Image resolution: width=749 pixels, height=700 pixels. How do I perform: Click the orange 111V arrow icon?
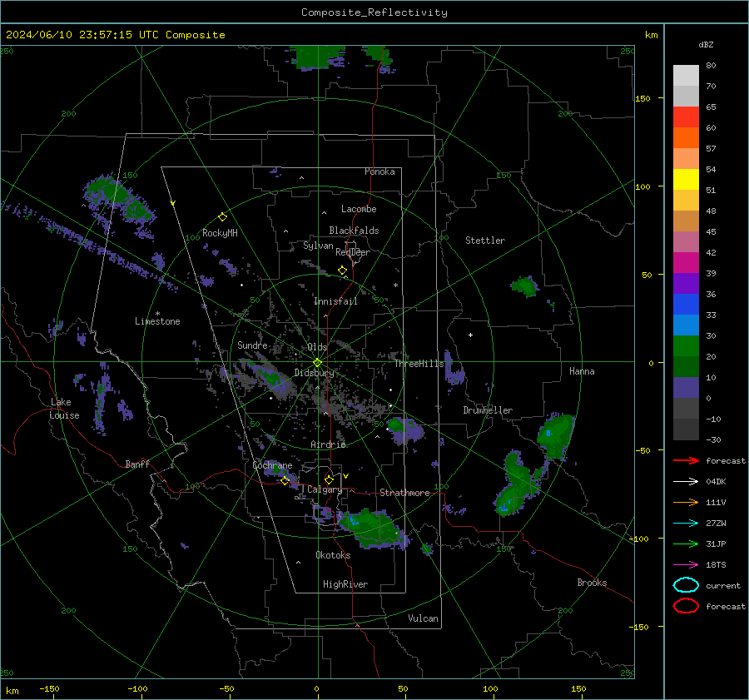[x=686, y=502]
